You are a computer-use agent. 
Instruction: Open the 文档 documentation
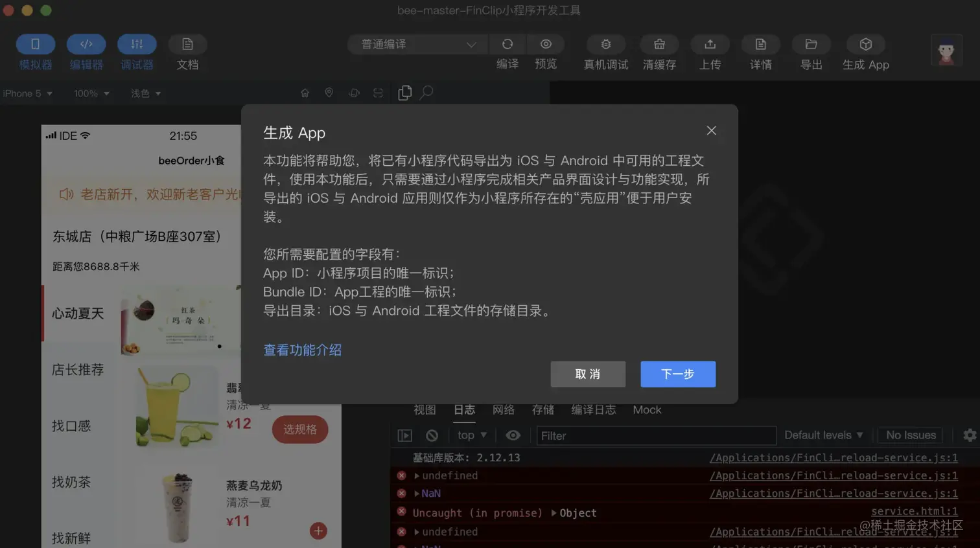[x=187, y=52]
